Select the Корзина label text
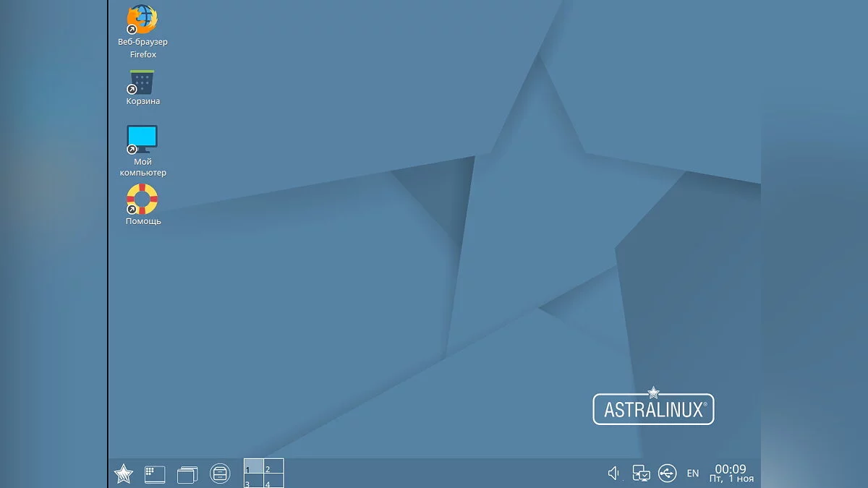 [x=143, y=102]
